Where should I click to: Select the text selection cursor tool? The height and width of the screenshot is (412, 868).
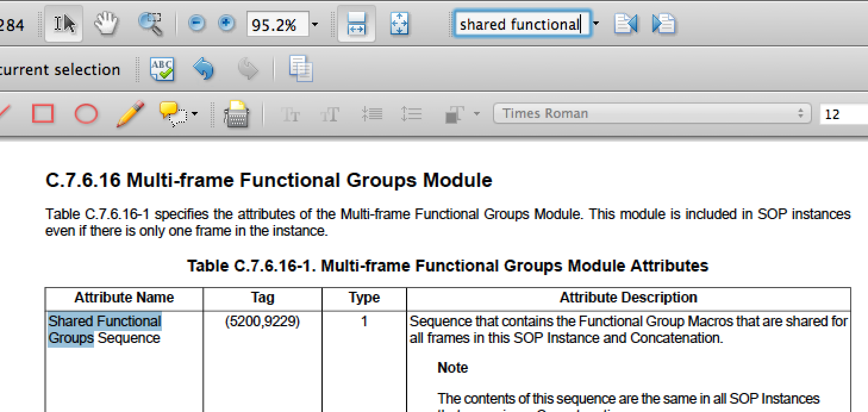pyautogui.click(x=65, y=24)
